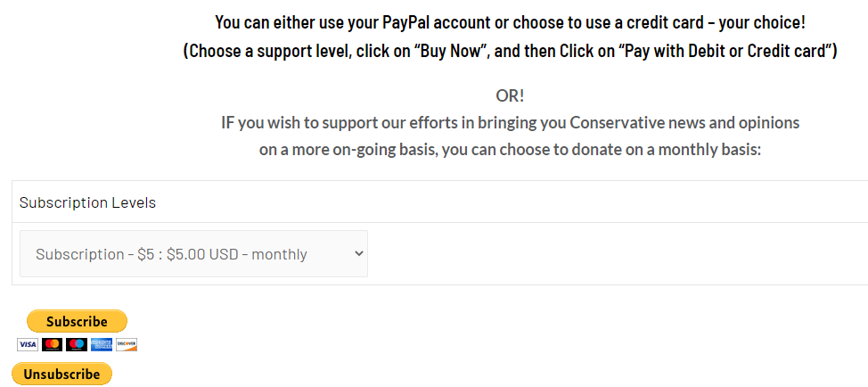The image size is (868, 387).
Task: Click the Mastercard logo icon
Action: [x=52, y=344]
